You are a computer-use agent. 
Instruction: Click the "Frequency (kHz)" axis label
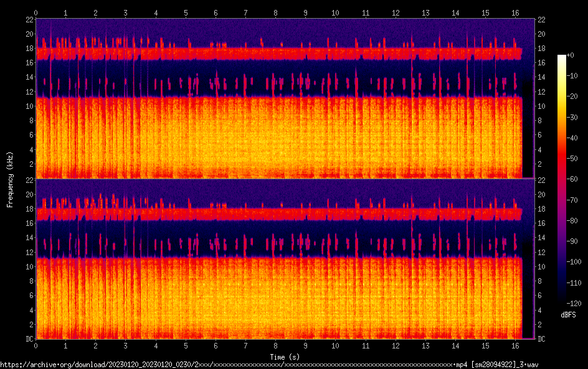point(10,179)
